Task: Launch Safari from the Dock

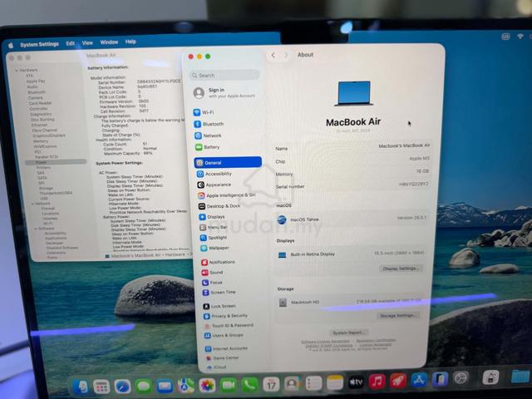Action: 122,386
